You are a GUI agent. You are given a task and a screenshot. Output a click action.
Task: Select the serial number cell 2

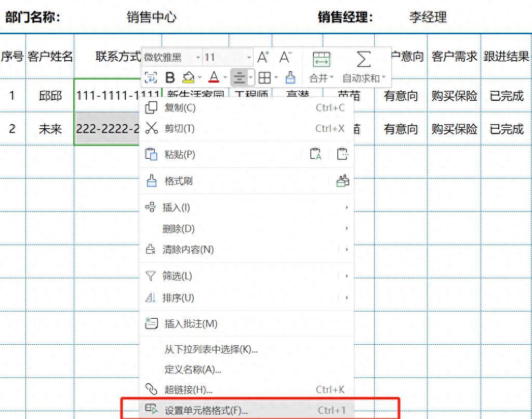click(x=12, y=129)
